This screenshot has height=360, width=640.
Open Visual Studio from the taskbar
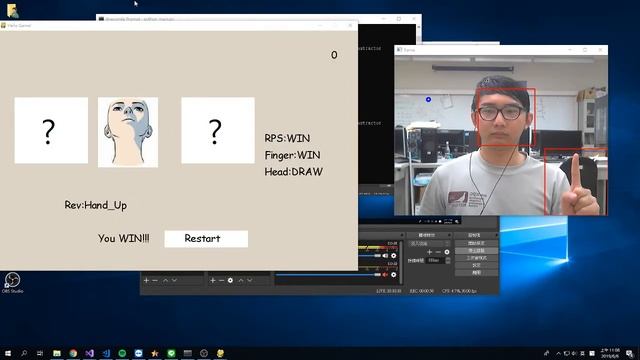(x=89, y=353)
